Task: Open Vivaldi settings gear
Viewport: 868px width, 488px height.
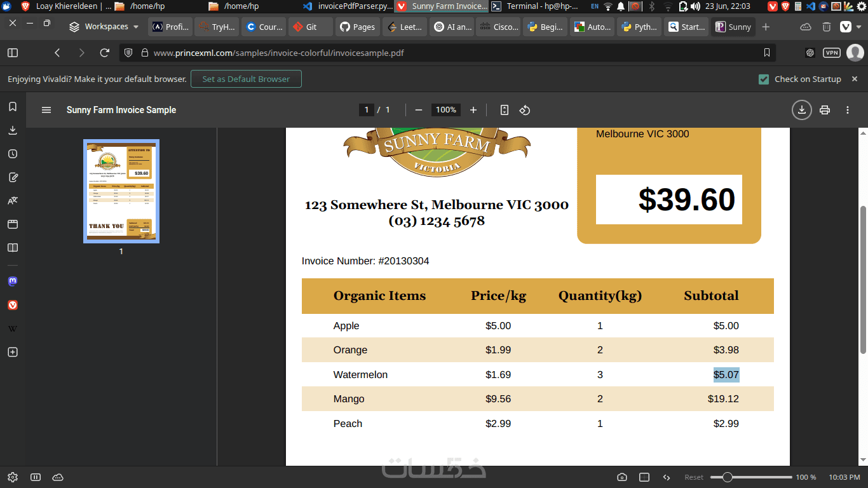Action: pos(13,477)
